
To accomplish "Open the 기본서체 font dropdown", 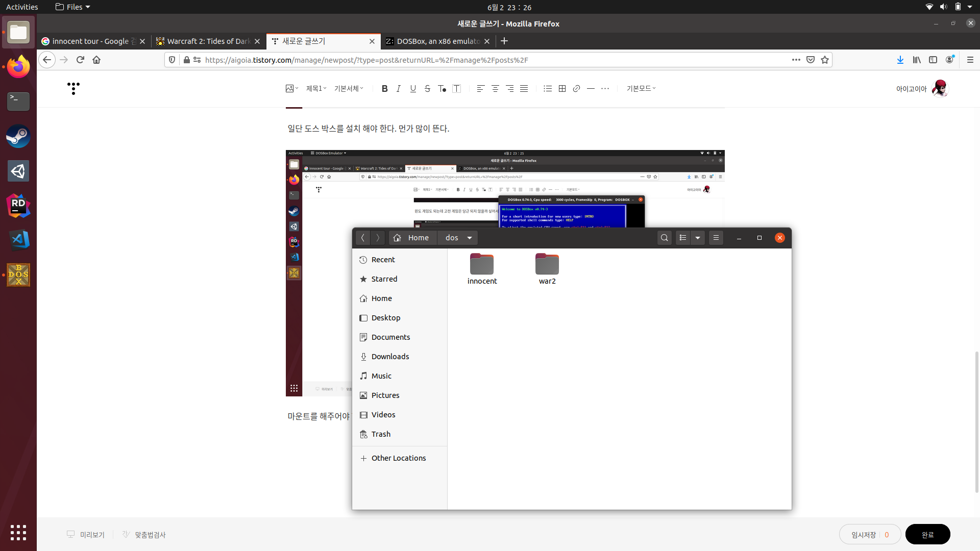I will point(349,89).
